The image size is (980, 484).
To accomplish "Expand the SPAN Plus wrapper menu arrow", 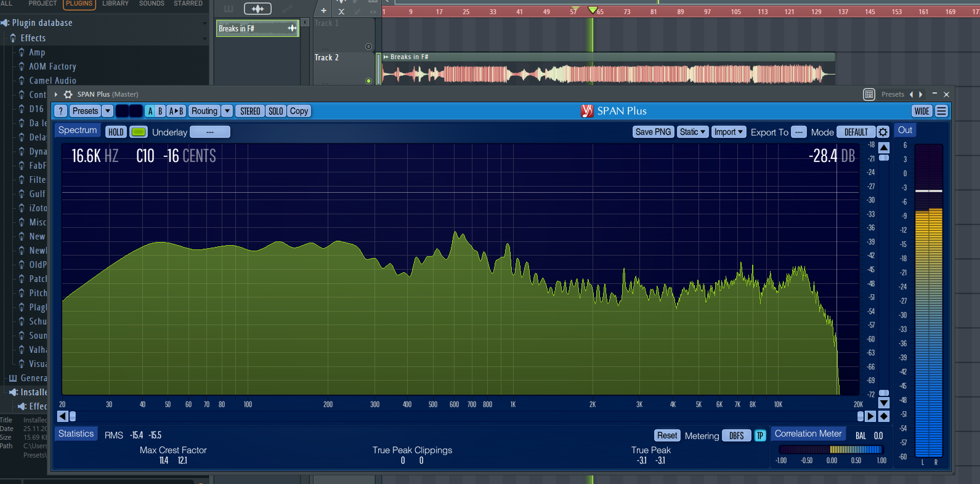I will (x=56, y=94).
